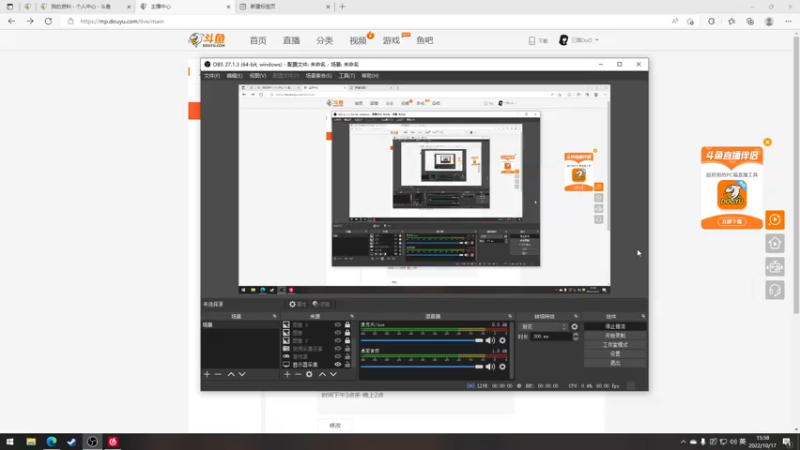Move scene down in the Scenes panel

242,374
